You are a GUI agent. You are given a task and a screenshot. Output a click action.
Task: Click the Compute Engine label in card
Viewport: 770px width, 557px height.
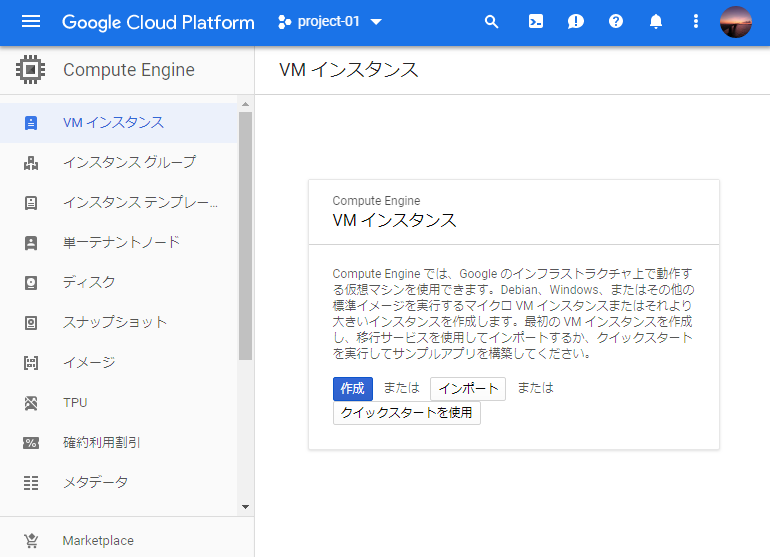pyautogui.click(x=376, y=201)
